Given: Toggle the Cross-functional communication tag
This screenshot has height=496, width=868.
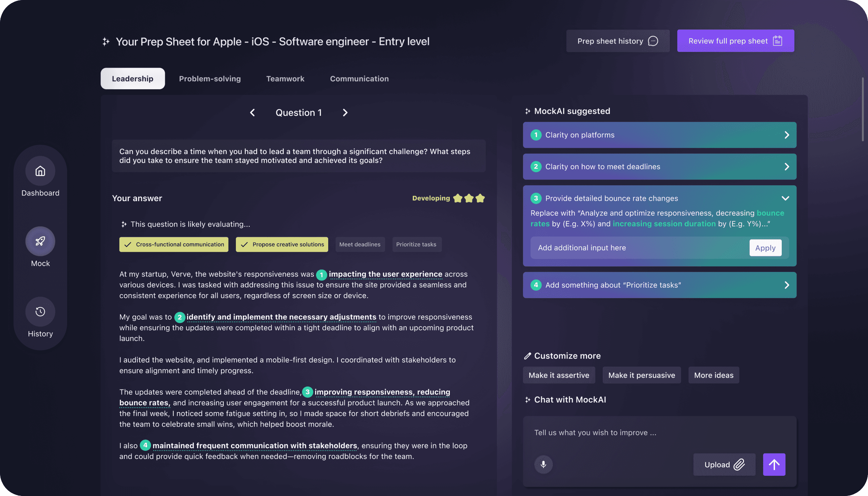Looking at the screenshot, I should [x=174, y=244].
